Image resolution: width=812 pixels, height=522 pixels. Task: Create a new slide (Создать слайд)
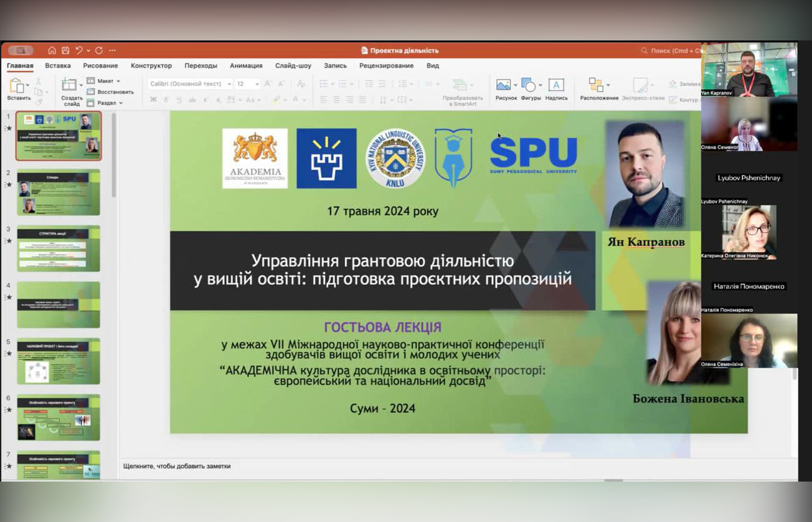[69, 85]
